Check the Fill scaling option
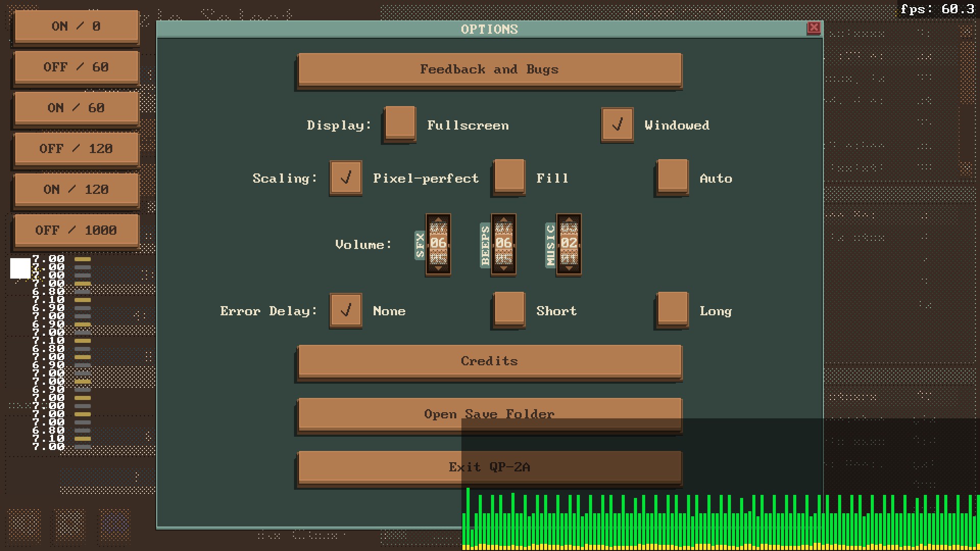 tap(509, 177)
